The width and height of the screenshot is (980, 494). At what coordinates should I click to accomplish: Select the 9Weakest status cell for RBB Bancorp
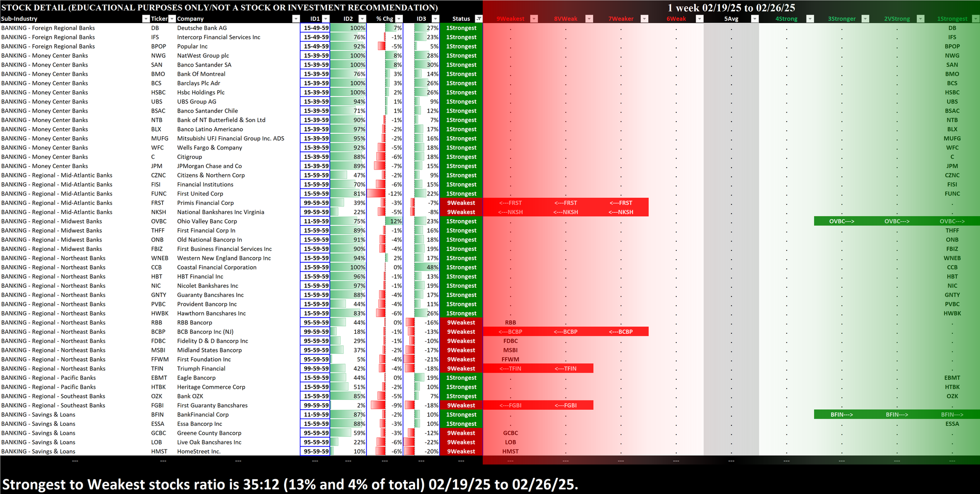(x=461, y=322)
